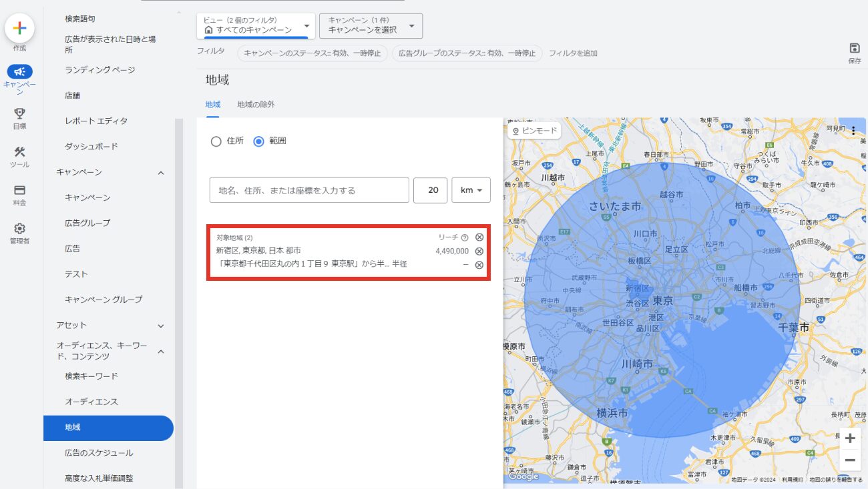
Task: Open ダッシュボード in the sidebar
Action: pos(91,146)
